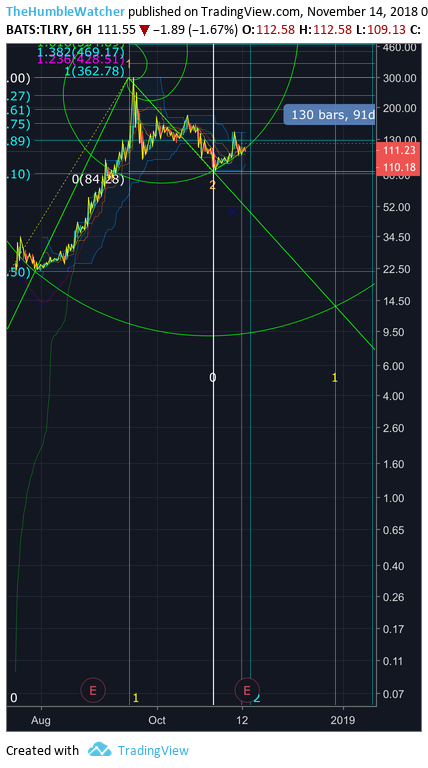This screenshot has height=768, width=428.
Task: Click the 1.382(469.17) Fibonacci label
Action: pos(81,51)
